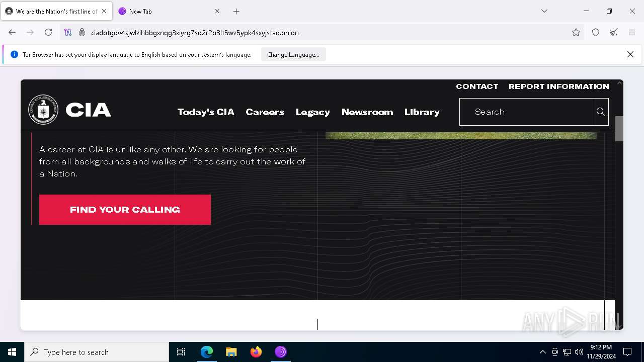Click the CIA seal logo
This screenshot has height=362, width=644.
click(x=43, y=110)
